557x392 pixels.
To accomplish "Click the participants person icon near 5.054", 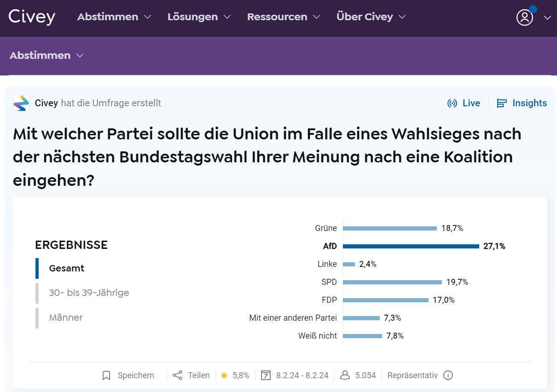I will (x=345, y=375).
